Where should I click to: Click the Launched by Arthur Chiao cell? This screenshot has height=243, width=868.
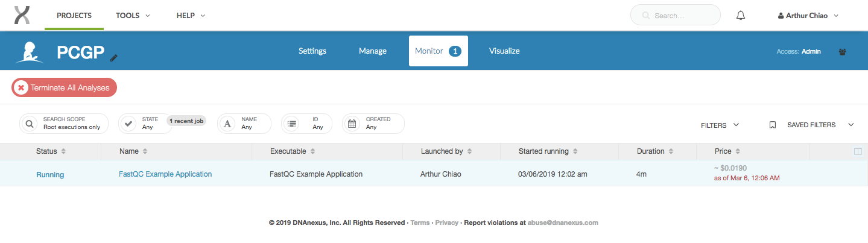click(x=442, y=174)
